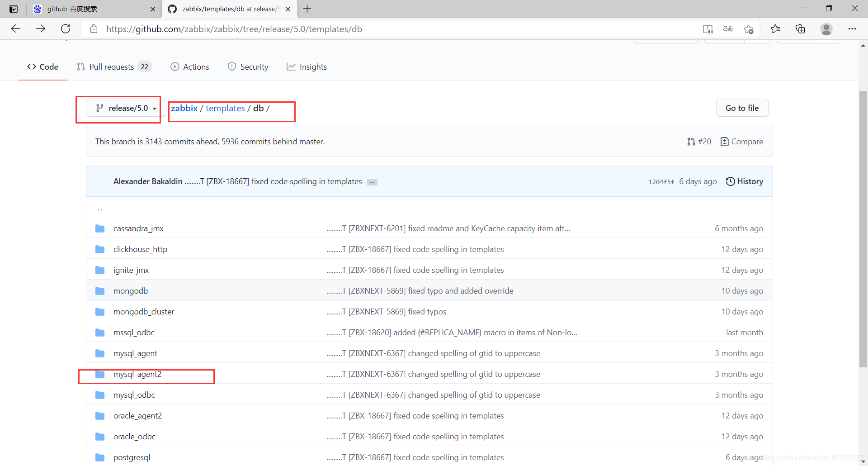Click latest commit message ZBX-18667 fixed code spelling
This screenshot has width=868, height=466.
[x=274, y=181]
